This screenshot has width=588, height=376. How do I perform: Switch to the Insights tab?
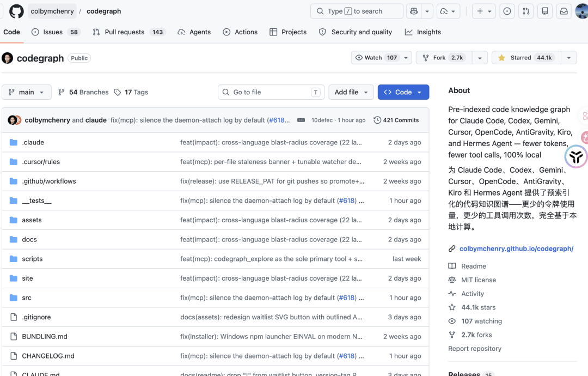[422, 32]
